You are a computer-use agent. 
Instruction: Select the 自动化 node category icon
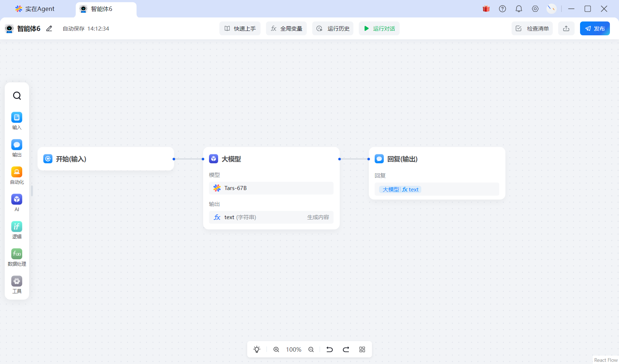point(17,172)
